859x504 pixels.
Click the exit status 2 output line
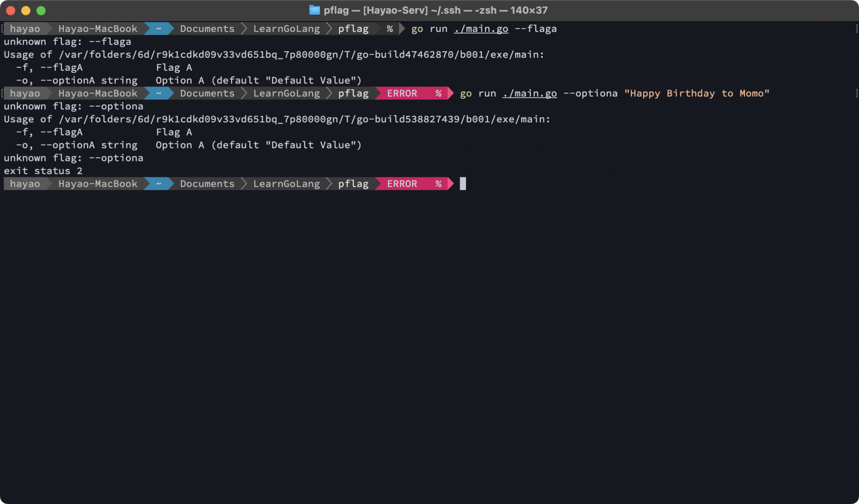coord(43,170)
